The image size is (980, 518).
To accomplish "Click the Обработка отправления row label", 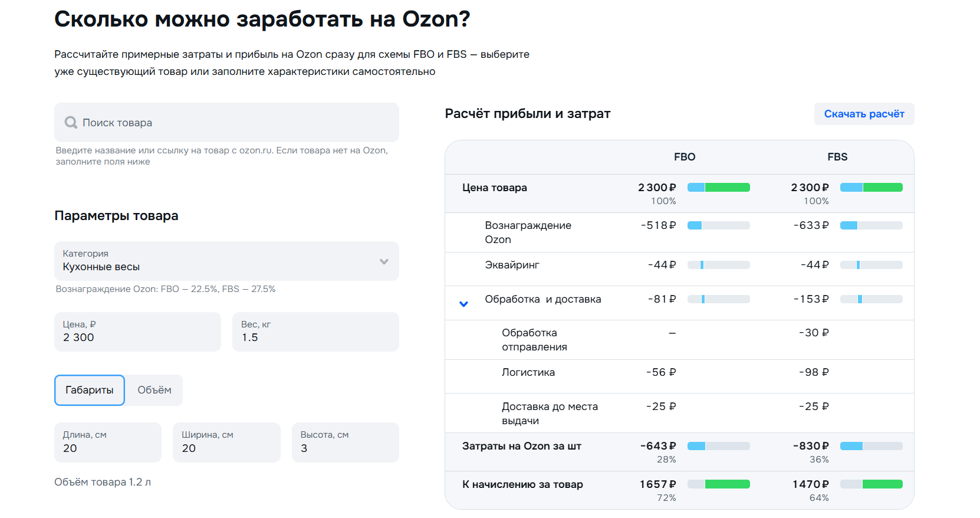I will (534, 340).
